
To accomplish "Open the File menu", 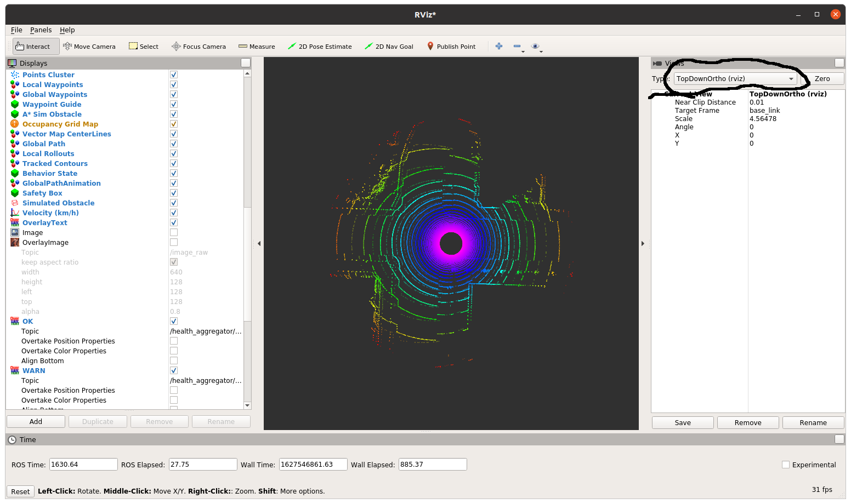I will 16,30.
